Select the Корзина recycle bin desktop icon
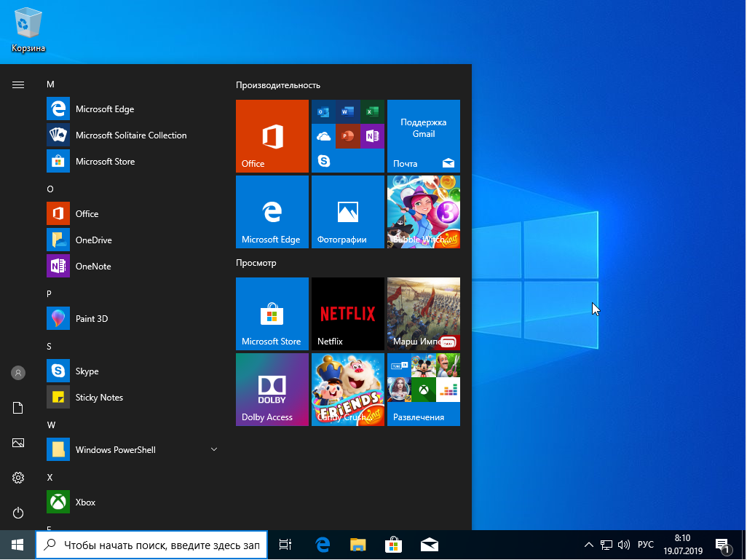This screenshot has width=747, height=560. tap(28, 31)
